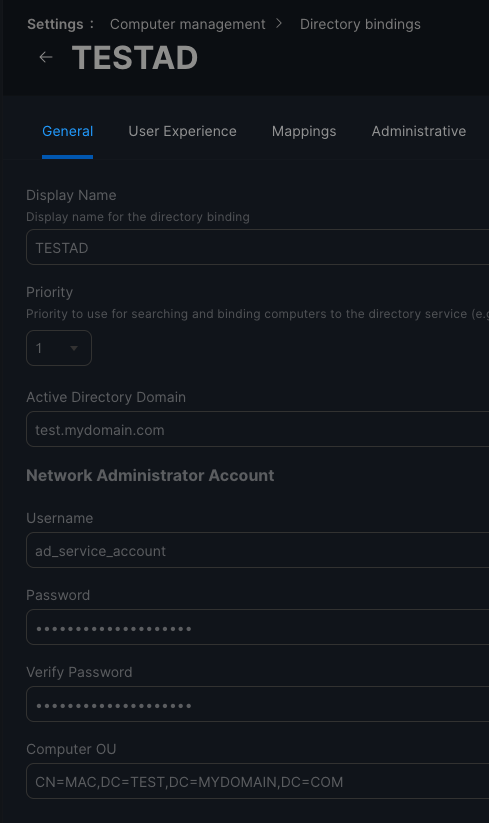Viewport: 489px width, 823px height.
Task: Click the Settings breadcrumb label
Action: tap(55, 24)
